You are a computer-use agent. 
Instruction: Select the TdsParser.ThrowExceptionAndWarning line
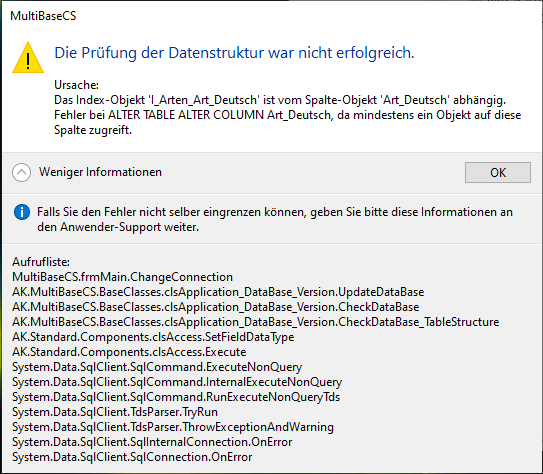[x=173, y=427]
